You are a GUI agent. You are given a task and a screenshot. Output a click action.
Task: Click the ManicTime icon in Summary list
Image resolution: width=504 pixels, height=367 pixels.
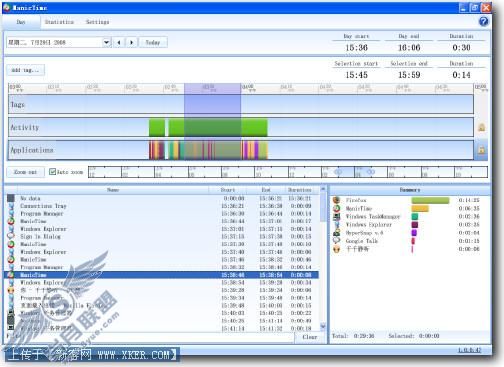[x=337, y=208]
